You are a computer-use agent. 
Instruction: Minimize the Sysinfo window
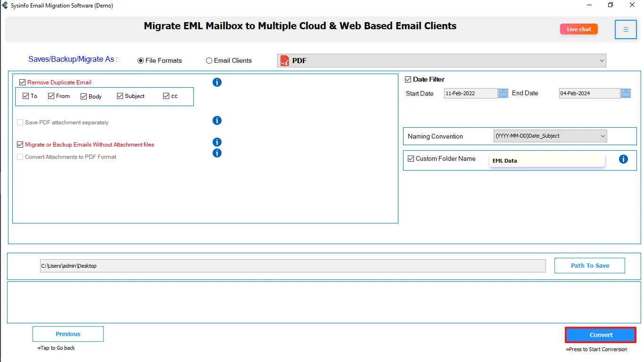tap(589, 5)
